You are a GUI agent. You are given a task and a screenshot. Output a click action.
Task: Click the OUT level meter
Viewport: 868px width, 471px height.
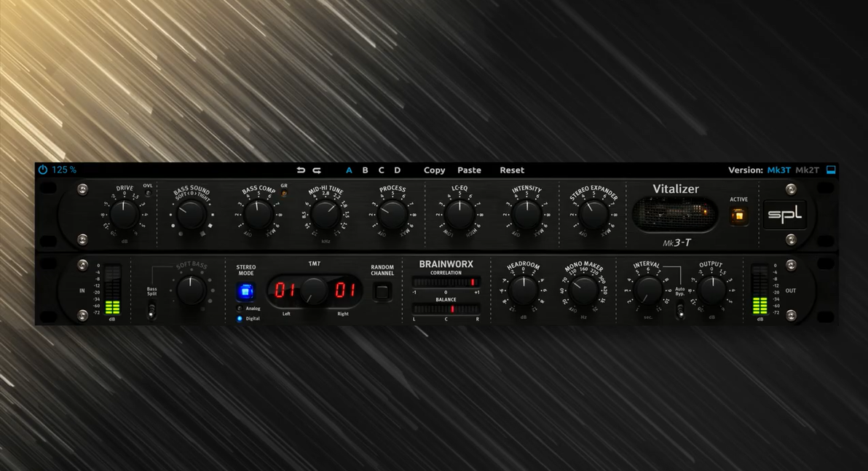click(x=760, y=290)
